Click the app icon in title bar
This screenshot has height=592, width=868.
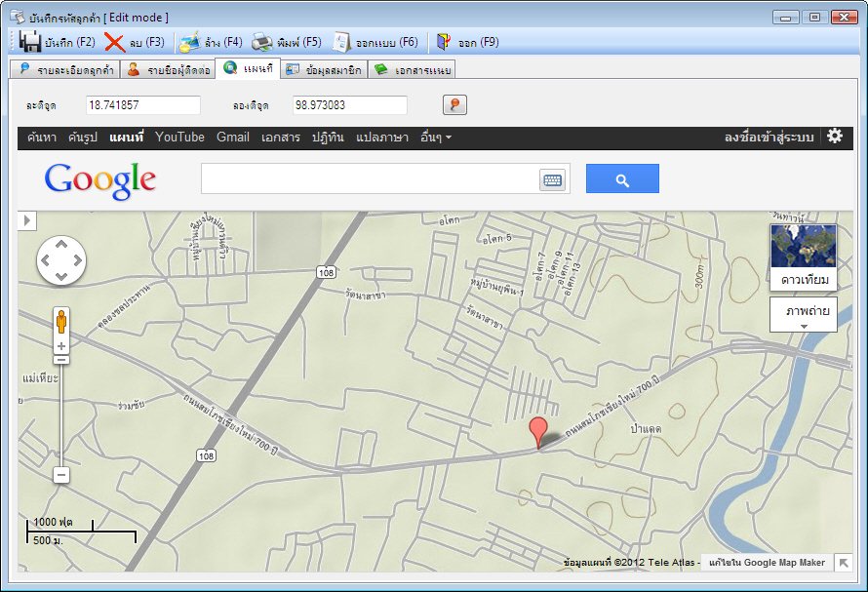(x=18, y=18)
